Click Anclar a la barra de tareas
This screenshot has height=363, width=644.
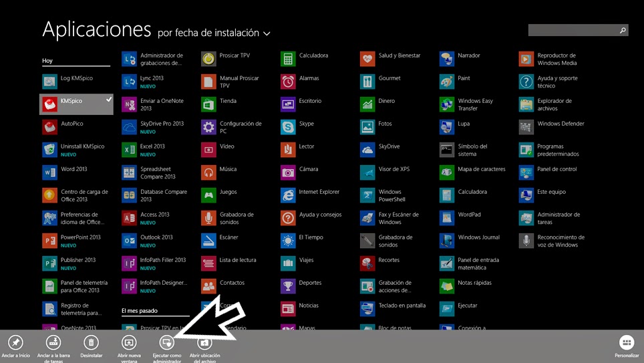coord(53,348)
